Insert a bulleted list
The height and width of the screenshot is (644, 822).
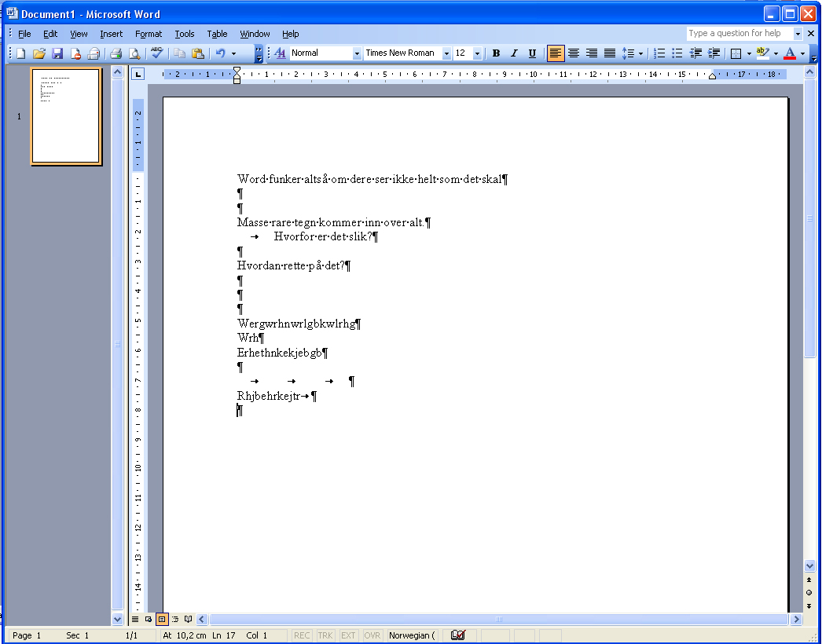[x=677, y=53]
